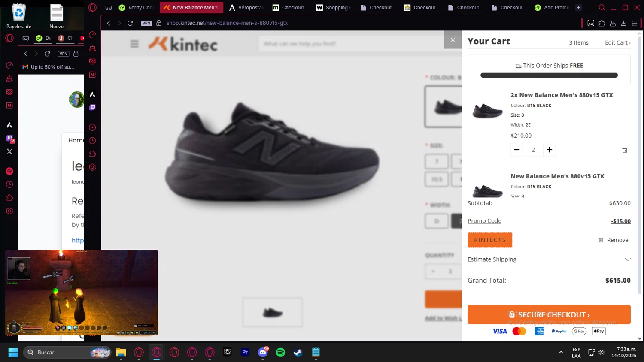Open the downloads icon in browser toolbar
Screen dimensions: 644x362
pyautogui.click(x=624, y=23)
